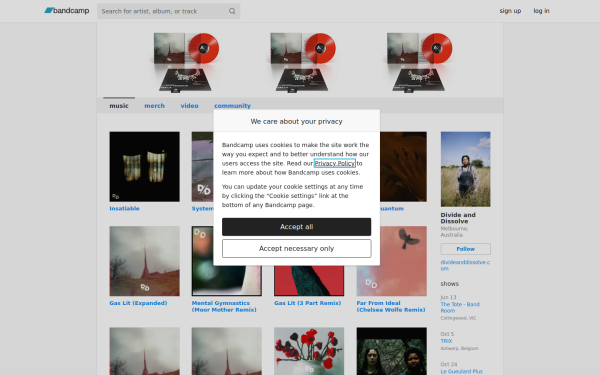Open Far From Ideal (Chelsea Wolfe Remix) link

(x=391, y=307)
